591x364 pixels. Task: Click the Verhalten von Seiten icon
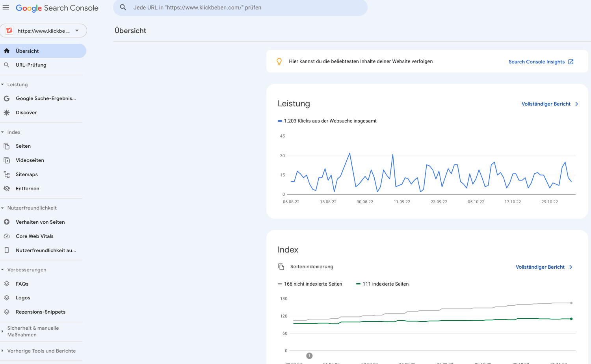[x=7, y=222]
